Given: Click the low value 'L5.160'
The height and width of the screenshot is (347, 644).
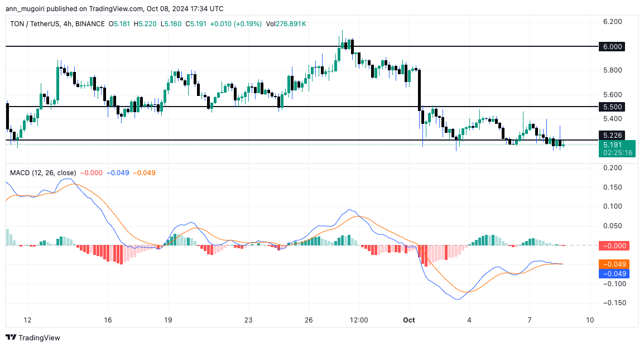Looking at the screenshot, I should coord(171,24).
